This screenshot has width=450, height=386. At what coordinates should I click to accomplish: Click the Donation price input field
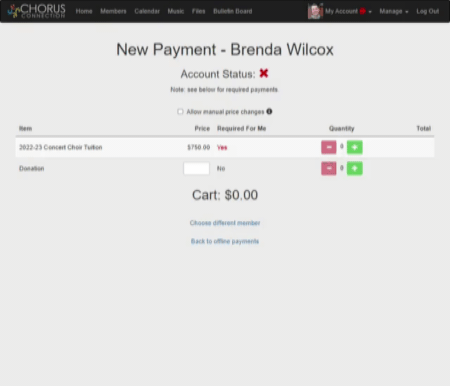click(x=196, y=168)
